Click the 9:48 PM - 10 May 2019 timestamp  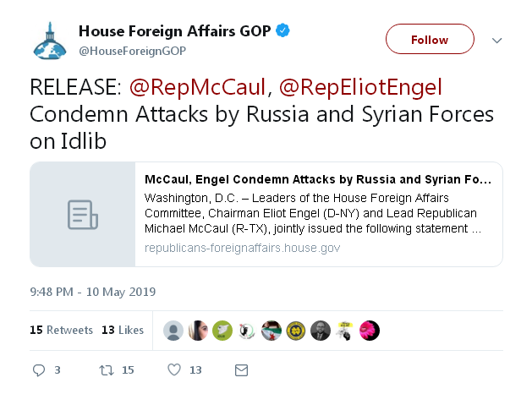pyautogui.click(x=93, y=292)
